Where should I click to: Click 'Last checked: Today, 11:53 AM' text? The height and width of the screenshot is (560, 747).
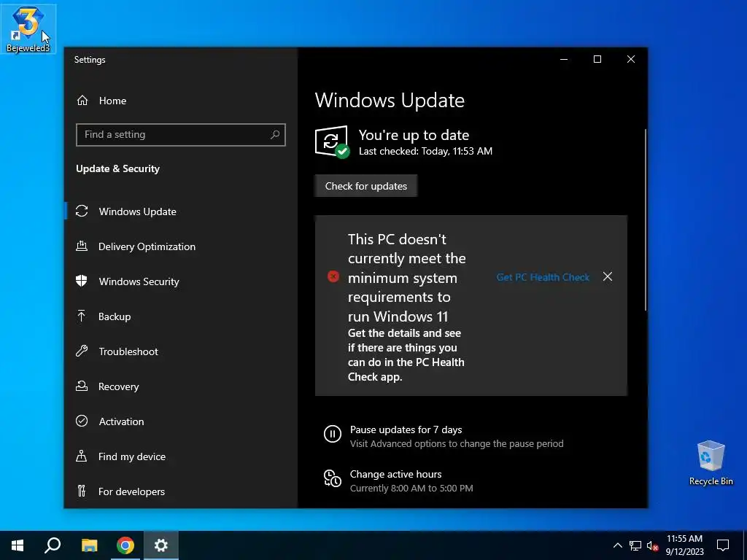point(425,151)
